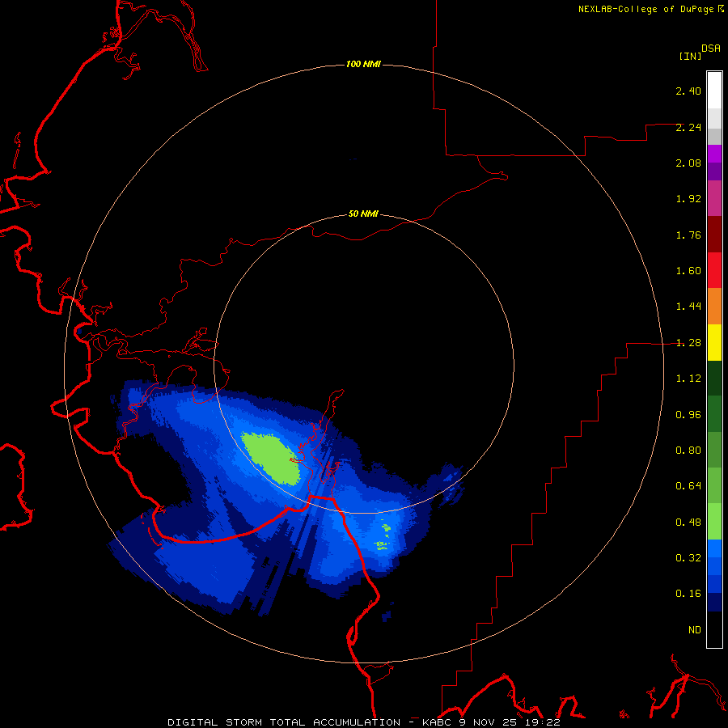
Task: Click the large green accumulation area on map
Action: click(272, 458)
